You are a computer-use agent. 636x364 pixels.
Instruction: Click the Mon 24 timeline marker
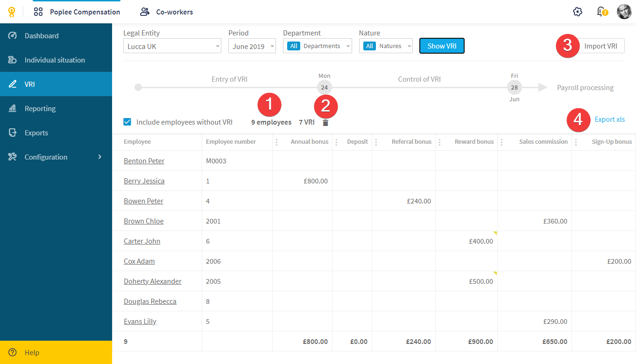pyautogui.click(x=324, y=87)
